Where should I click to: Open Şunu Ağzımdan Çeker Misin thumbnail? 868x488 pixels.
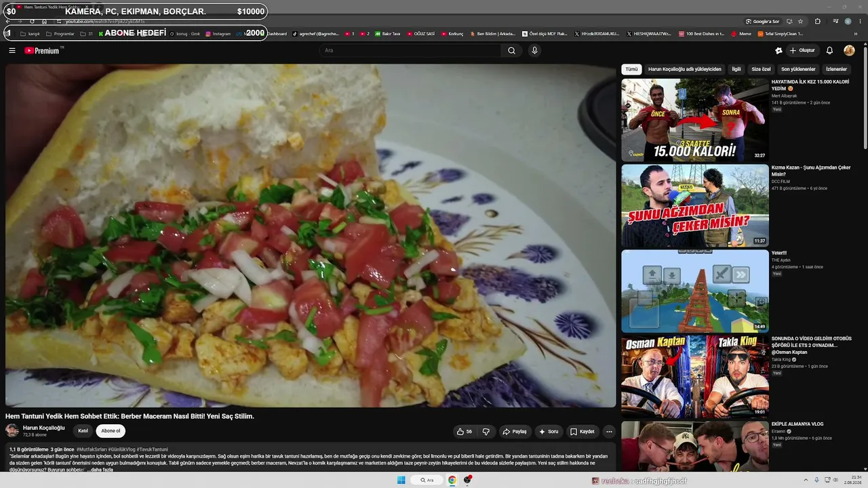(695, 205)
